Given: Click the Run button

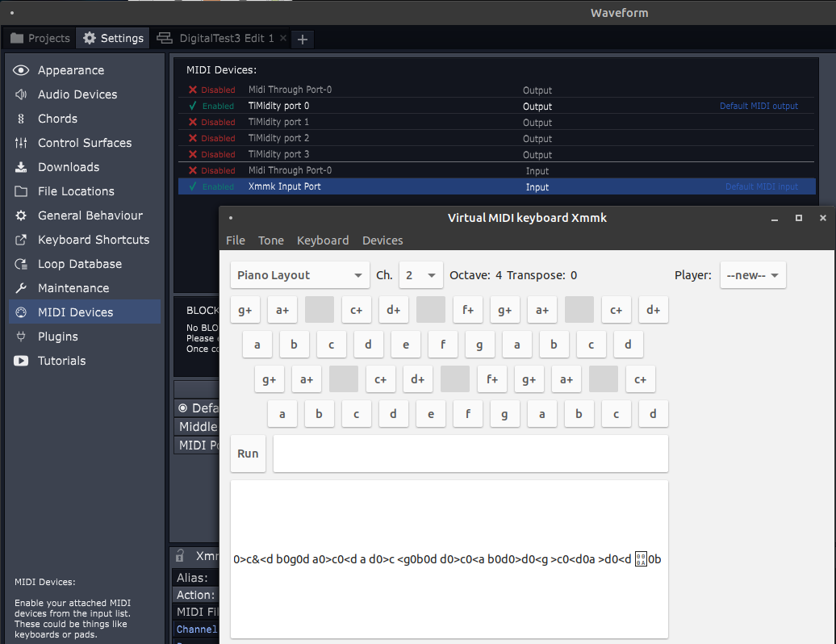Looking at the screenshot, I should point(248,454).
